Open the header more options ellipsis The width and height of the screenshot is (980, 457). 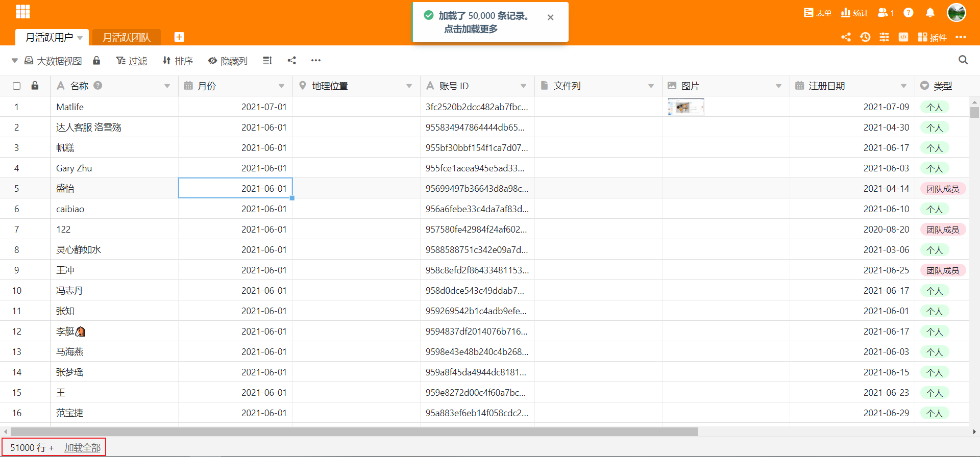[x=961, y=37]
